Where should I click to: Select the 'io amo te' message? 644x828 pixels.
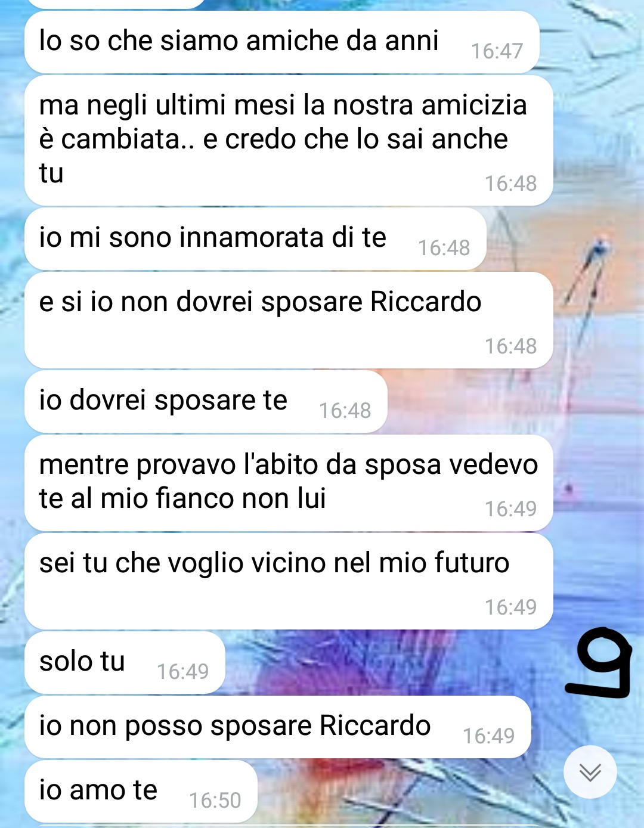[141, 792]
